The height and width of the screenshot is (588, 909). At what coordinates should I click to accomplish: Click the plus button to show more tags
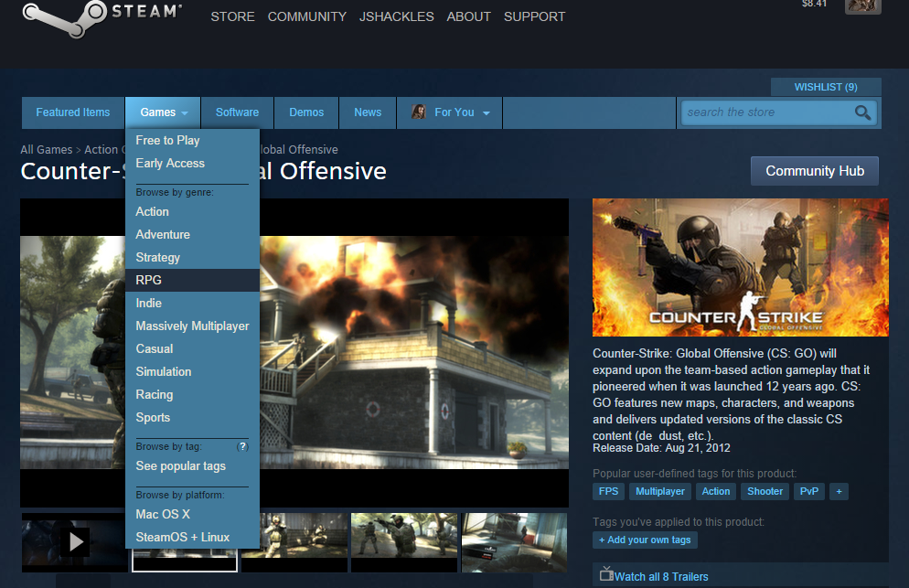(x=839, y=491)
